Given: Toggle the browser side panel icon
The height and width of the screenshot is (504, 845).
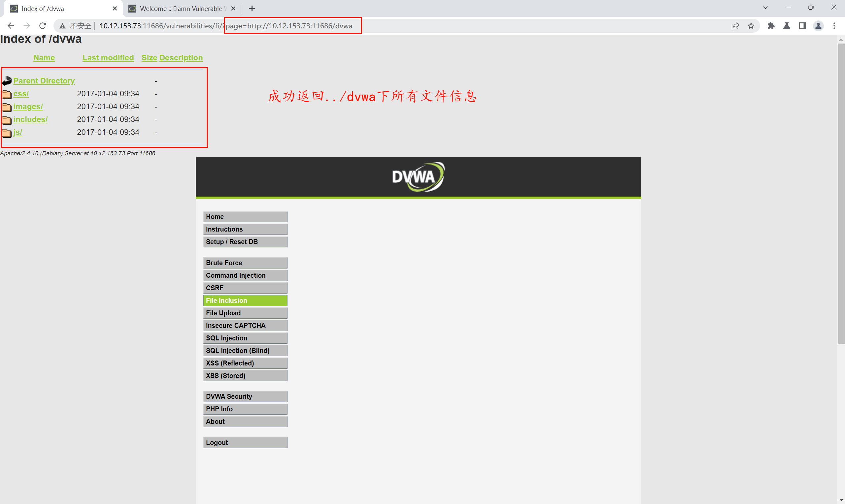Looking at the screenshot, I should 802,26.
